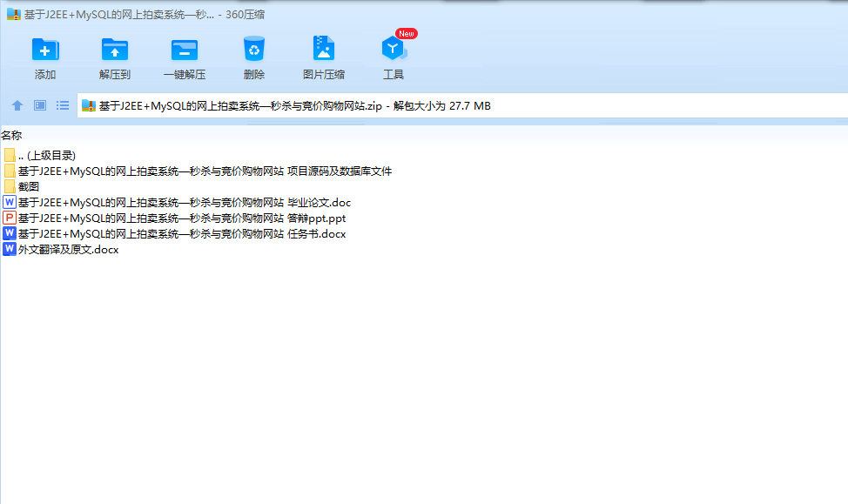Click the 名称 column header
The image size is (848, 504).
(11, 136)
